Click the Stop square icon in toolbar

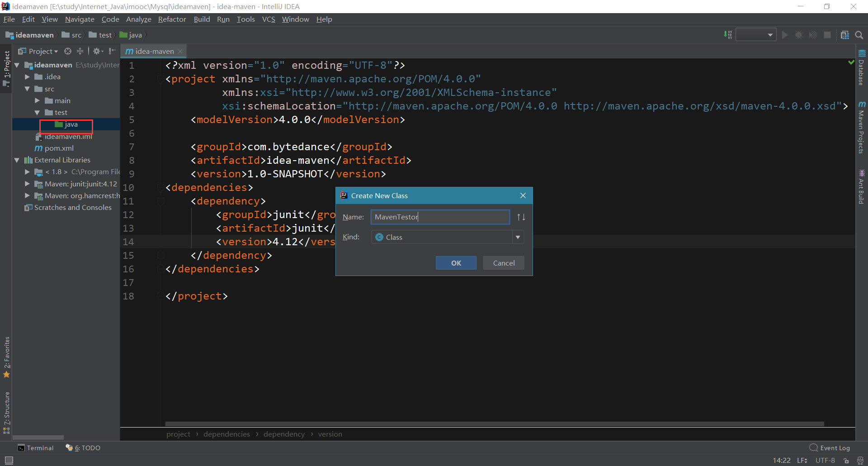tap(827, 35)
